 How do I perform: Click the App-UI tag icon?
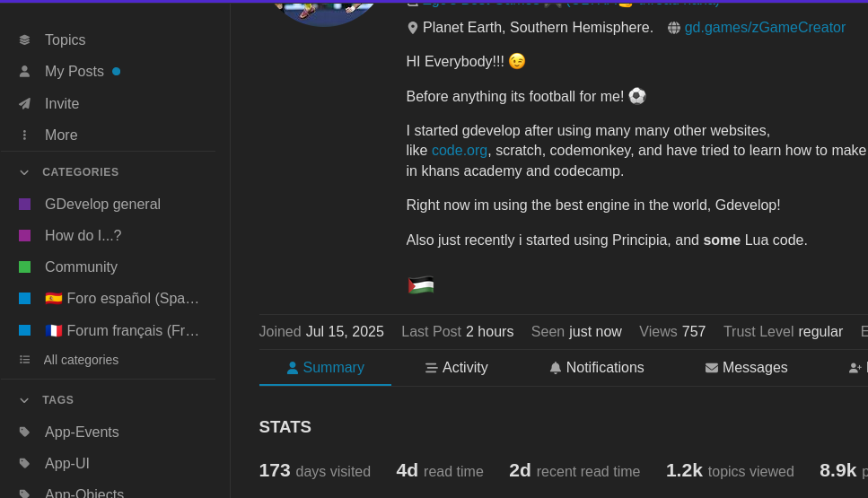(24, 464)
